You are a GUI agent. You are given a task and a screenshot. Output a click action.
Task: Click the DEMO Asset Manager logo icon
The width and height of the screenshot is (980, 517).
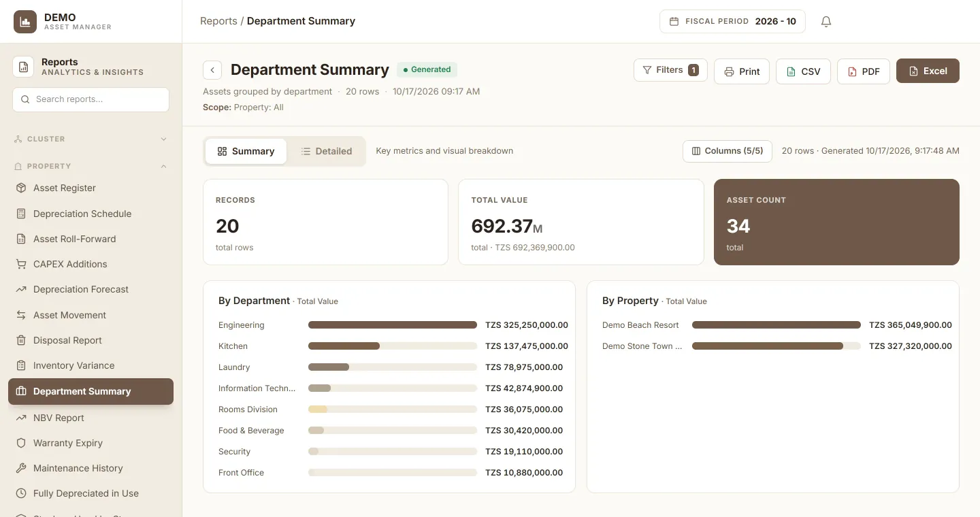pos(25,22)
